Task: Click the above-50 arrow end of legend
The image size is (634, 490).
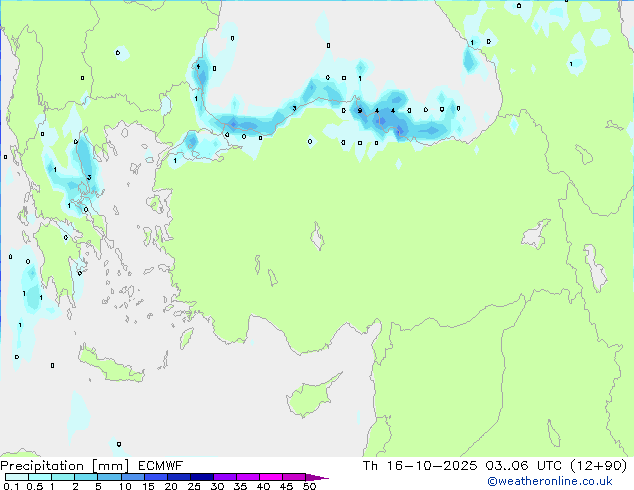Action: click(317, 477)
